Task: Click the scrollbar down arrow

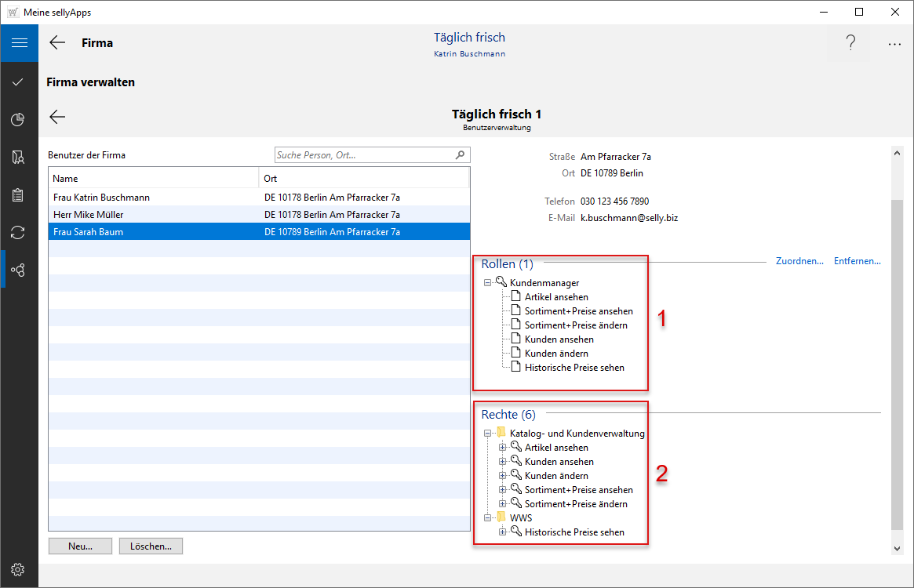Action: click(898, 548)
